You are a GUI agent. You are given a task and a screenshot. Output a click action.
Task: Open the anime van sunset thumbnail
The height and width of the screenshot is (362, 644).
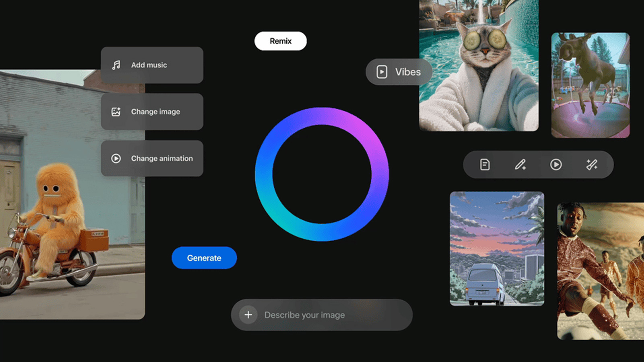coord(497,247)
